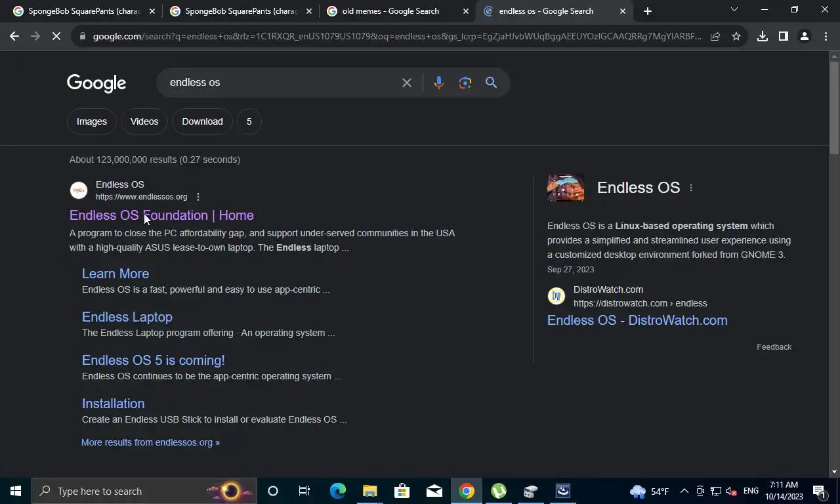Open the Installation sitelink
This screenshot has width=840, height=504.
click(x=113, y=404)
